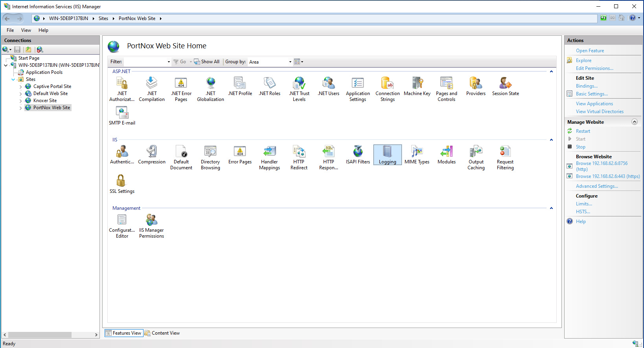Open the Help menu
Screen dimensions: 644x348
pyautogui.click(x=43, y=30)
